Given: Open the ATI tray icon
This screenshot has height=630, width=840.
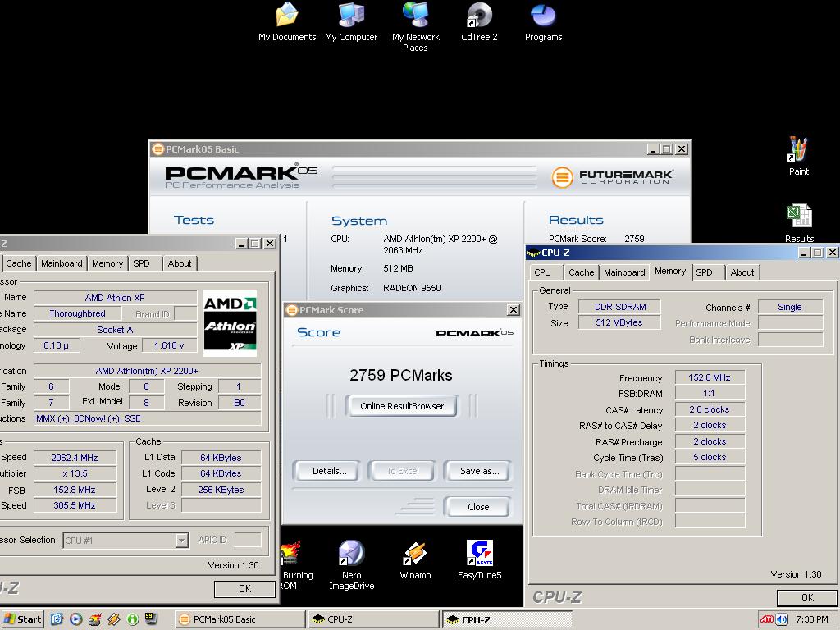Looking at the screenshot, I should (767, 620).
